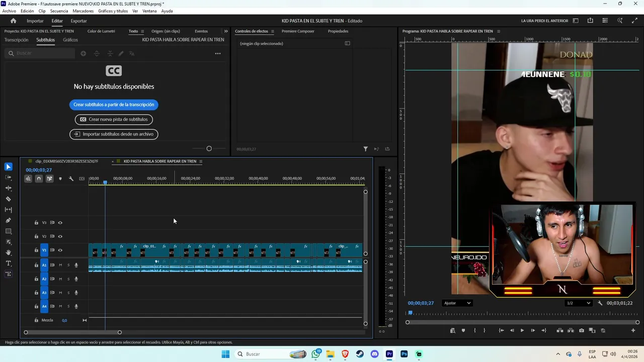Open Program monitor settings wrench

click(600, 303)
